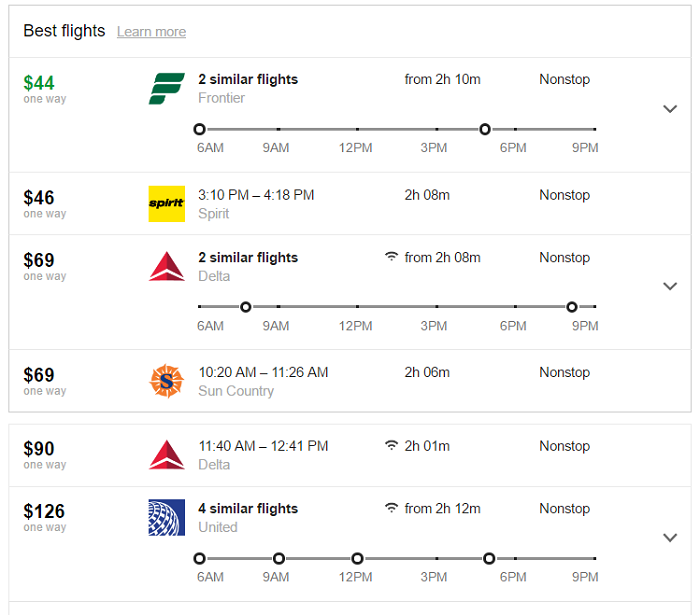The height and width of the screenshot is (615, 700).
Task: Expand the United 4 similar flights chevron
Action: (x=670, y=538)
